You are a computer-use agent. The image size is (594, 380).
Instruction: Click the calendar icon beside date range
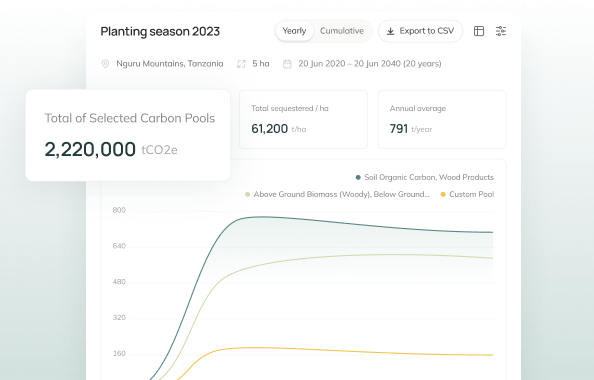pos(287,64)
